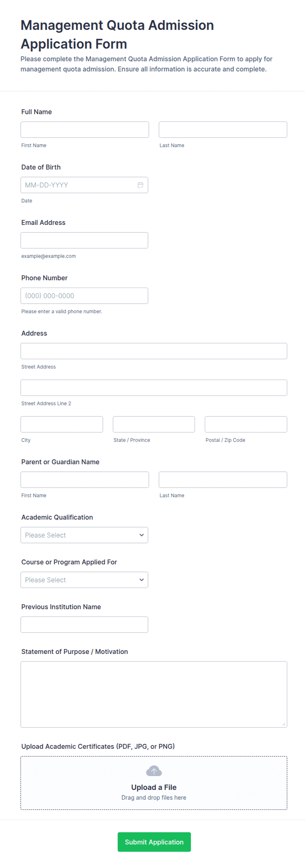Select the Email Address input box

pyautogui.click(x=84, y=240)
